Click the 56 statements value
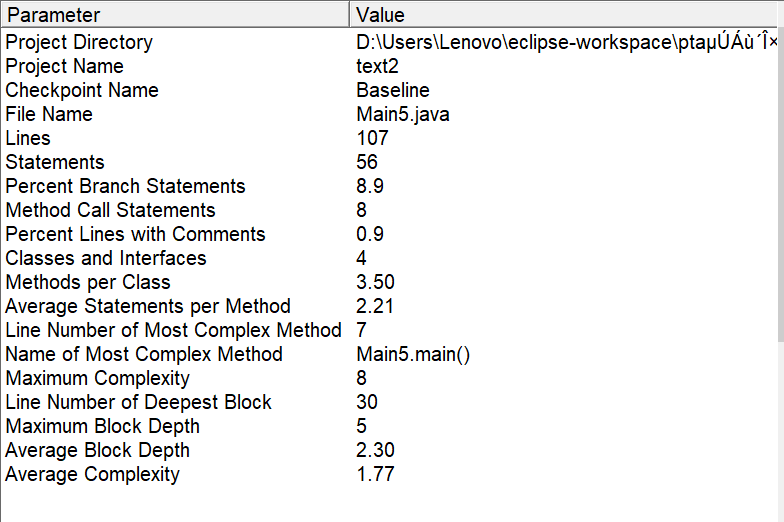 [367, 162]
